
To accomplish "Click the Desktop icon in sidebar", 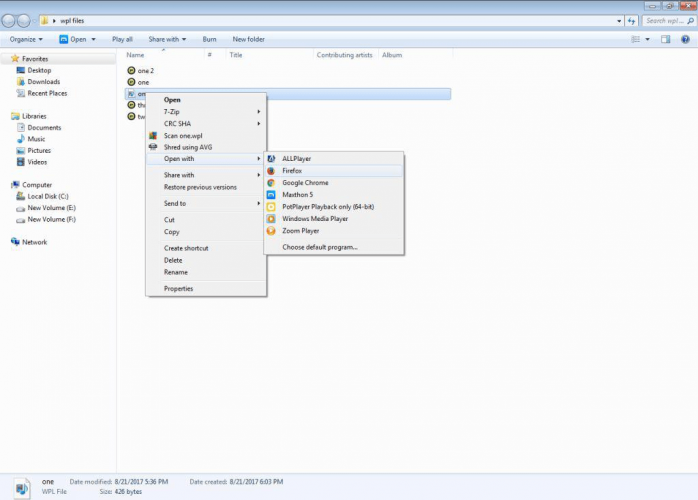I will click(20, 70).
